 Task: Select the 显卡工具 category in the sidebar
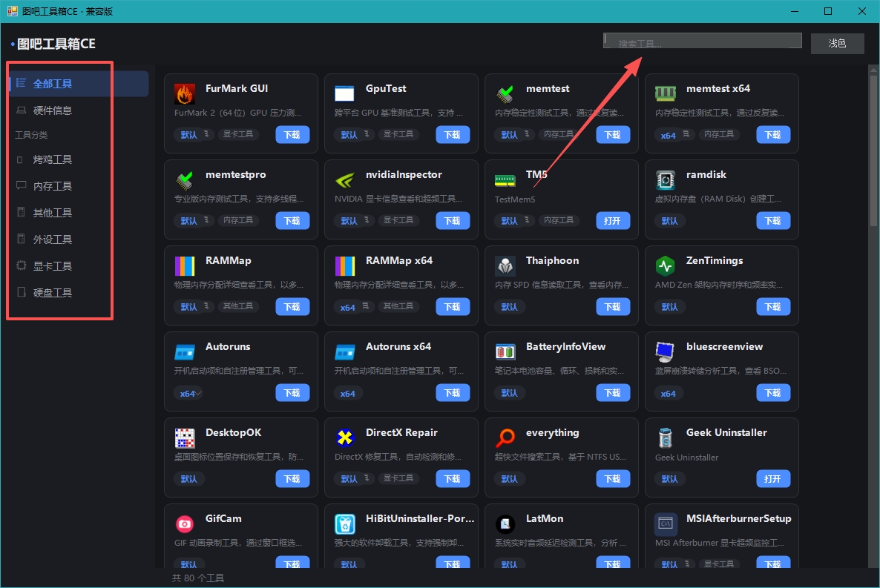click(79, 266)
